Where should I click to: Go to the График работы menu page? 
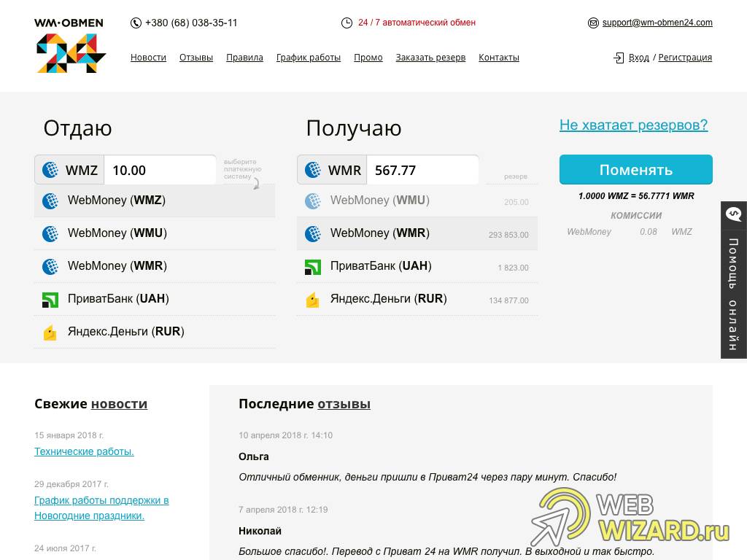pos(308,58)
